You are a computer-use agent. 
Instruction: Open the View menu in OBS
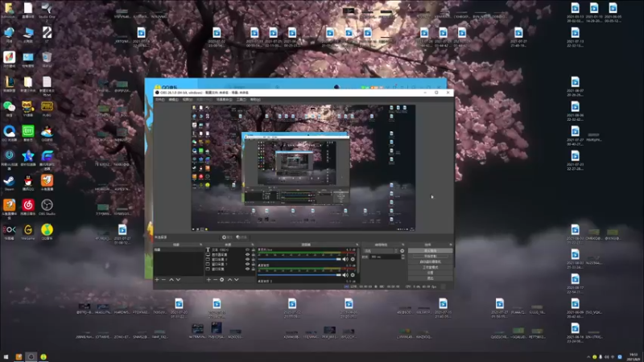coord(188,99)
